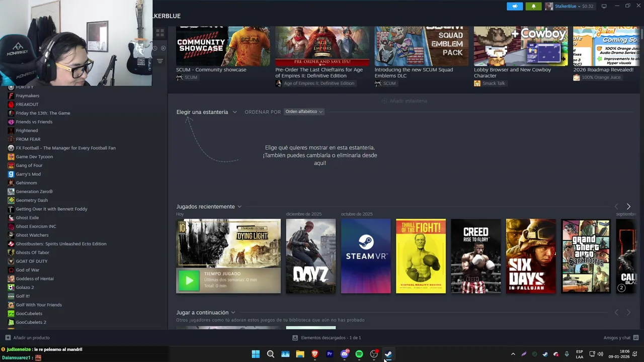Viewport: 644px width, 362px height.
Task: Select FX Football manager entry
Action: 65,148
